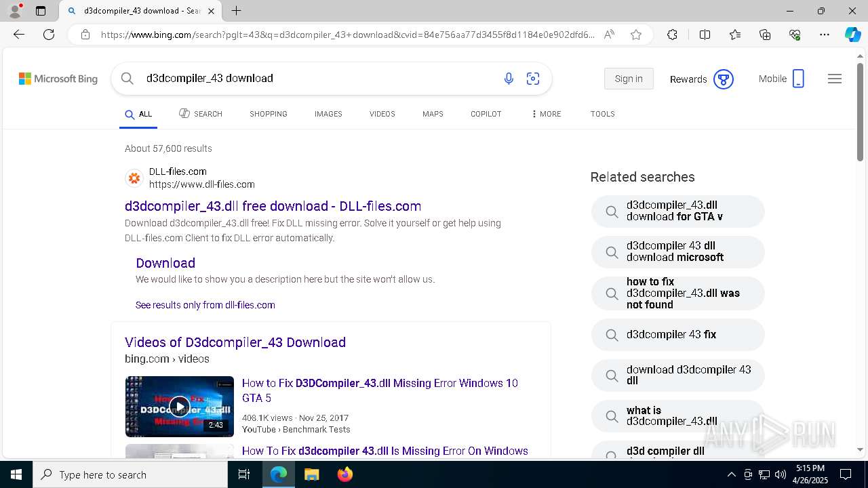Image resolution: width=868 pixels, height=488 pixels.
Task: Click the Bing search query field
Action: pyautogui.click(x=319, y=79)
